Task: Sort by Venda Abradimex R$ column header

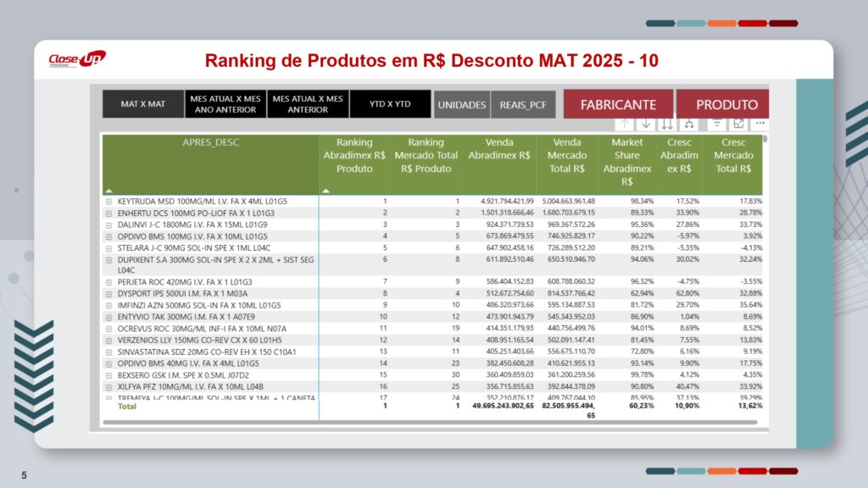Action: (499, 149)
